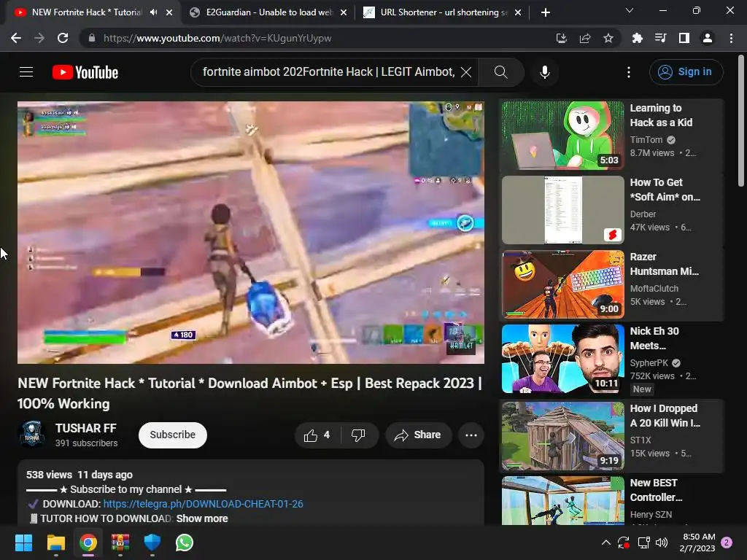View site info via the lock icon
The height and width of the screenshot is (560, 747).
(92, 38)
